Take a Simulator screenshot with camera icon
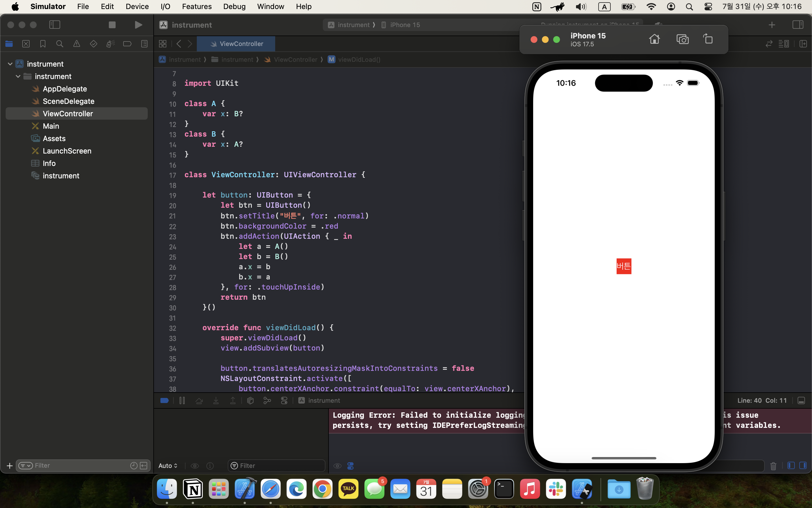Image resolution: width=812 pixels, height=508 pixels. [x=683, y=39]
